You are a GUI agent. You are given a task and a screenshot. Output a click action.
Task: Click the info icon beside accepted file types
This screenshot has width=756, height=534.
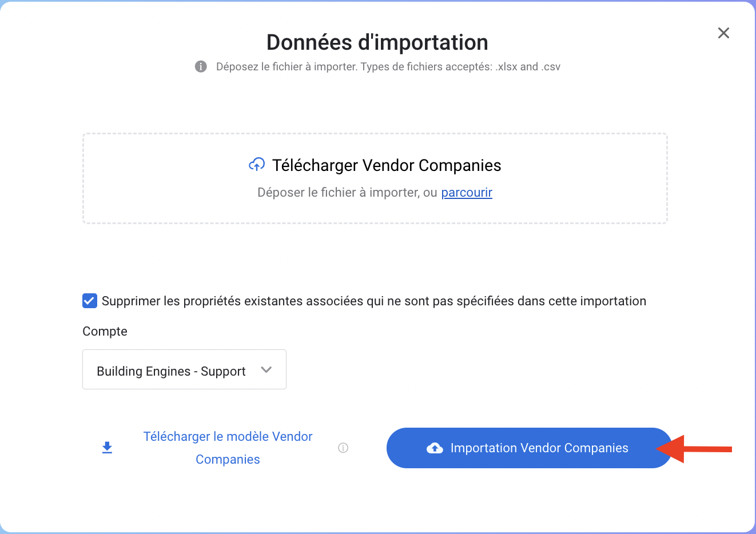pos(201,67)
